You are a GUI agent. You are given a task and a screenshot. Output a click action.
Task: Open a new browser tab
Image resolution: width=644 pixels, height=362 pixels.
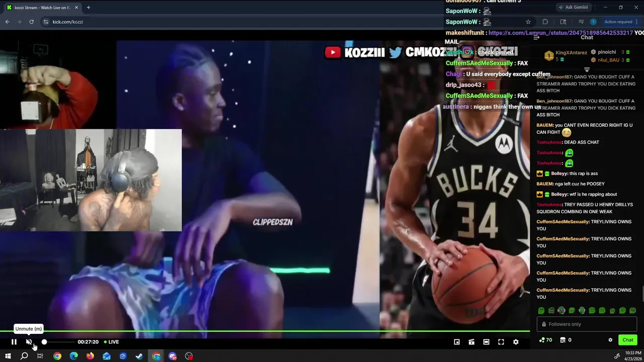(x=88, y=8)
